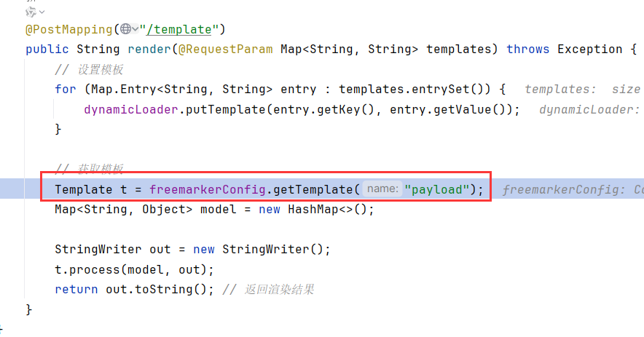Image resolution: width=644 pixels, height=337 pixels.
Task: Click the globe URL icon in @PostMapping
Action: 126,28
